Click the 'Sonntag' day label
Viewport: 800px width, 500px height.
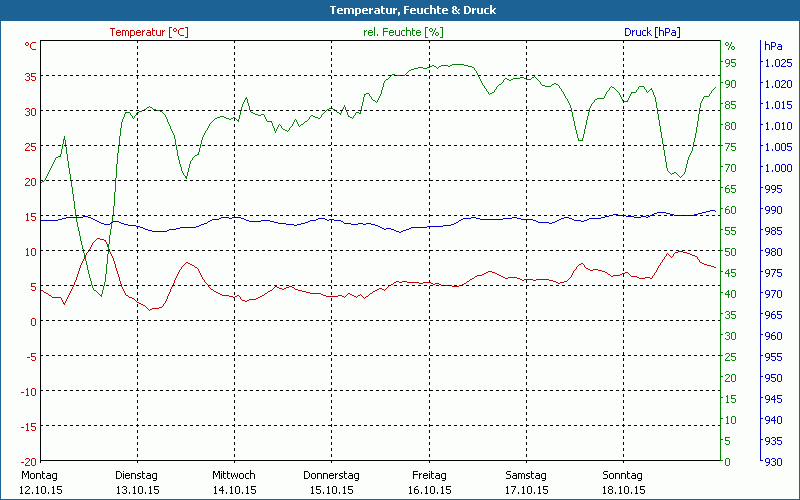click(622, 475)
